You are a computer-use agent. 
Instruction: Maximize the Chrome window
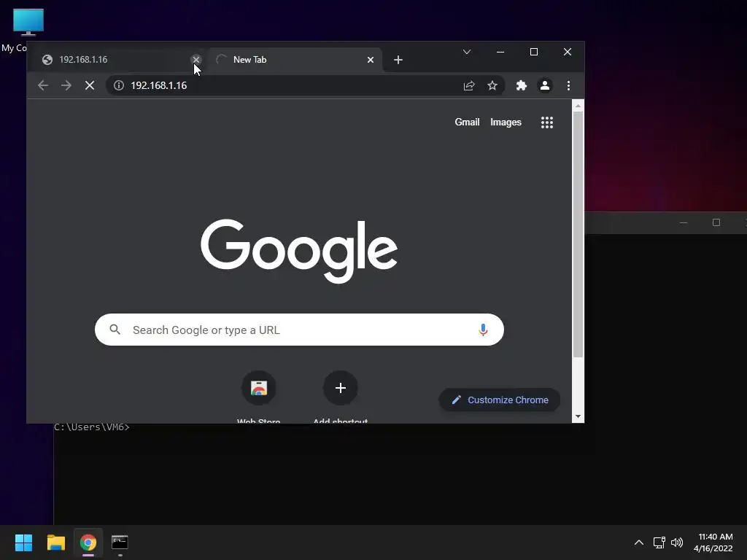coord(533,52)
